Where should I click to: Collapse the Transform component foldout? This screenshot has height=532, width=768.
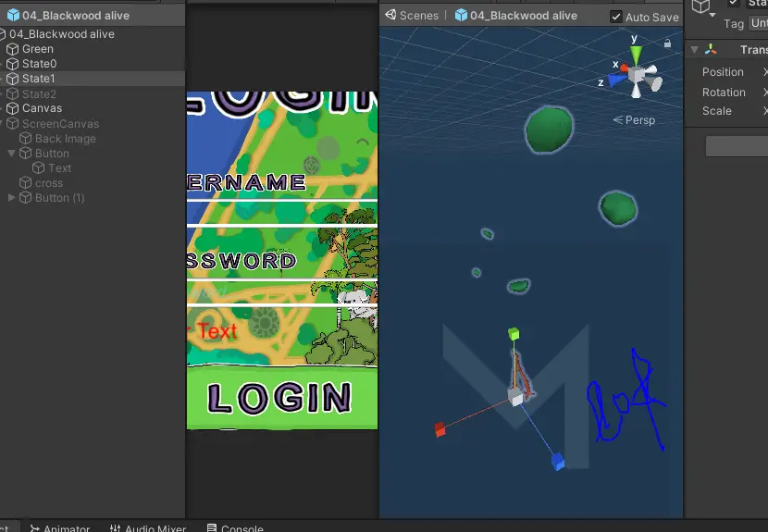pyautogui.click(x=693, y=50)
